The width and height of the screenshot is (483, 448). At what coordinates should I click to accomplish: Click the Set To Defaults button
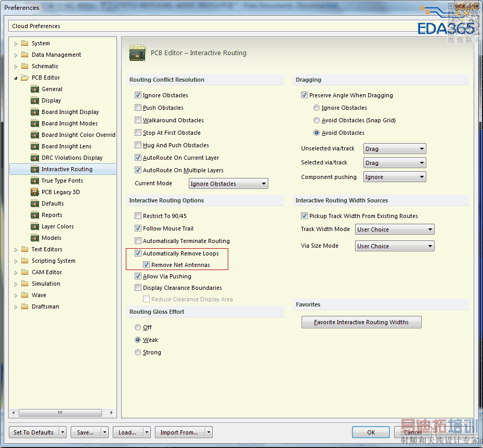(34, 432)
